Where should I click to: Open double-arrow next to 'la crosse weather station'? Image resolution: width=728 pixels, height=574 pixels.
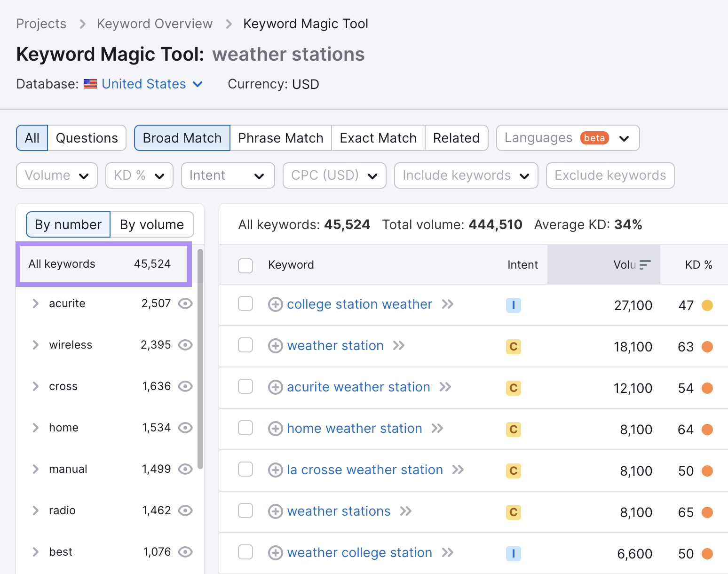tap(458, 470)
